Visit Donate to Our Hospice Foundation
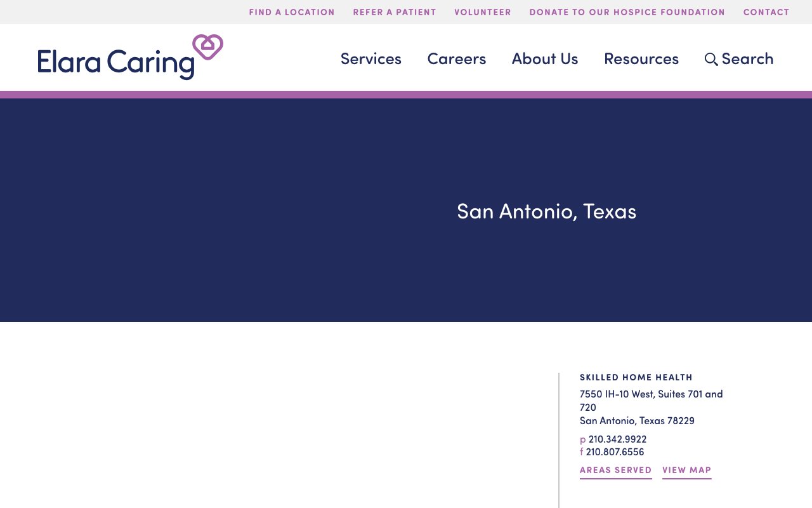Image resolution: width=812 pixels, height=508 pixels. coord(627,12)
